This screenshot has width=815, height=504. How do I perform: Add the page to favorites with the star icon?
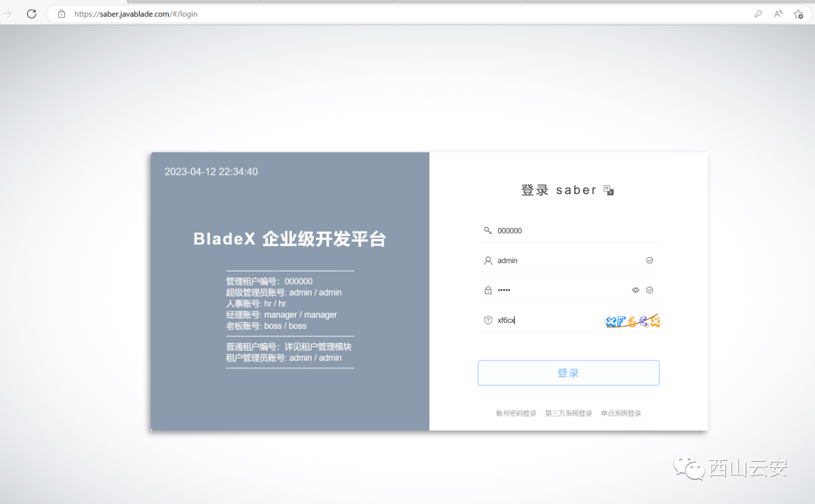(x=799, y=14)
